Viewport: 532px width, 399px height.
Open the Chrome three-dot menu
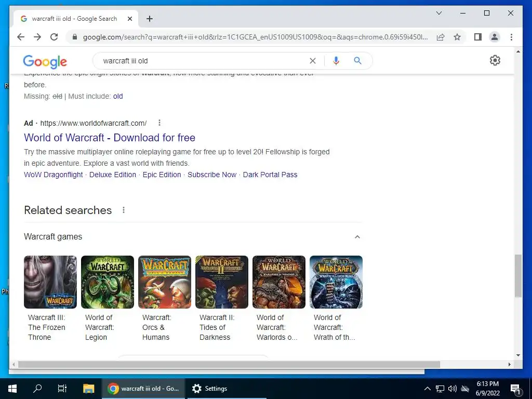point(511,37)
